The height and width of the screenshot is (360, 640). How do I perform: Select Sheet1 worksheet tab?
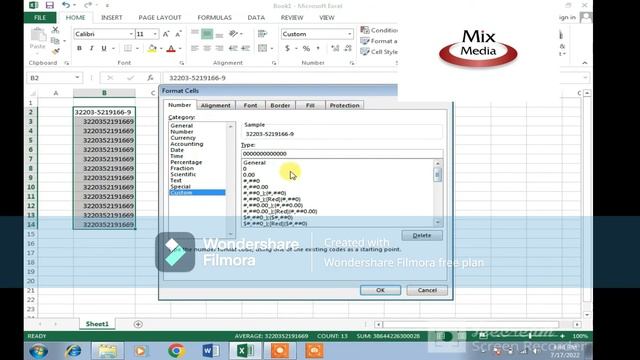coord(97,324)
